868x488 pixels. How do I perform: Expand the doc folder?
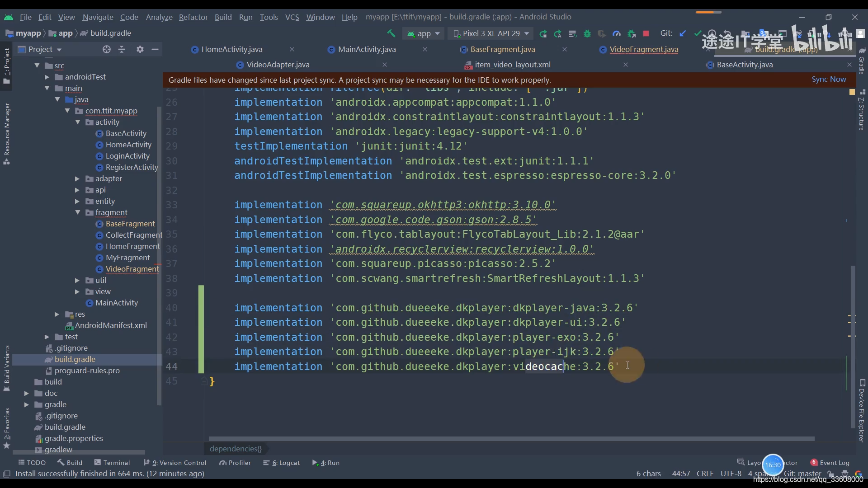point(27,394)
